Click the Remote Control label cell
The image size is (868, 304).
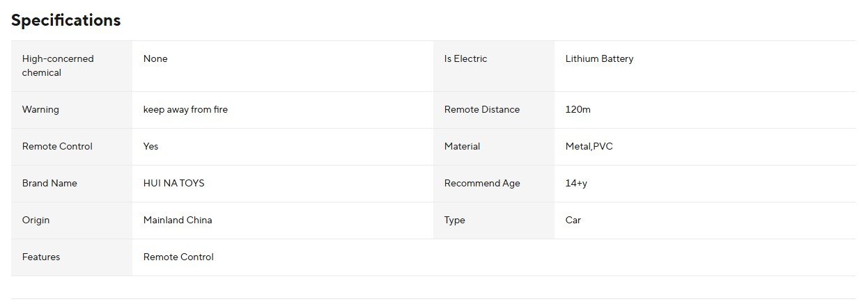[57, 147]
